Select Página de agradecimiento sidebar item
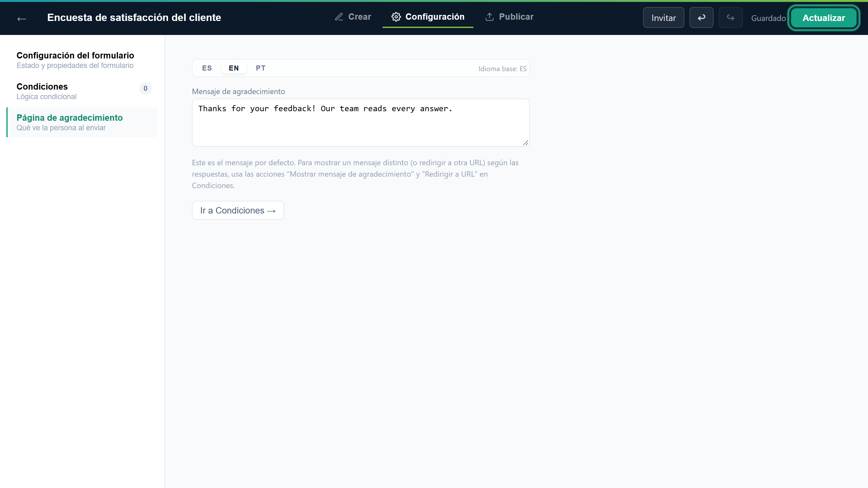Screen dimensions: 868x488 point(82,122)
